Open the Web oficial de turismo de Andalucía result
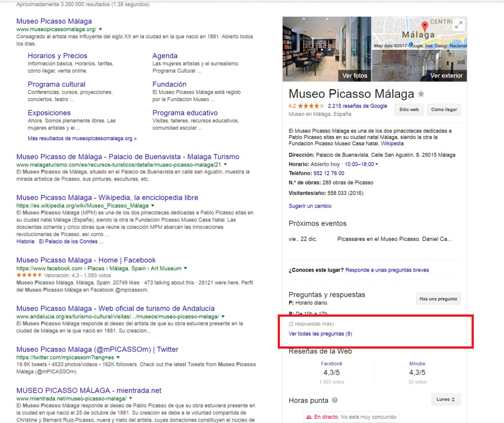Screen dimensions: 504x423 click(115, 308)
